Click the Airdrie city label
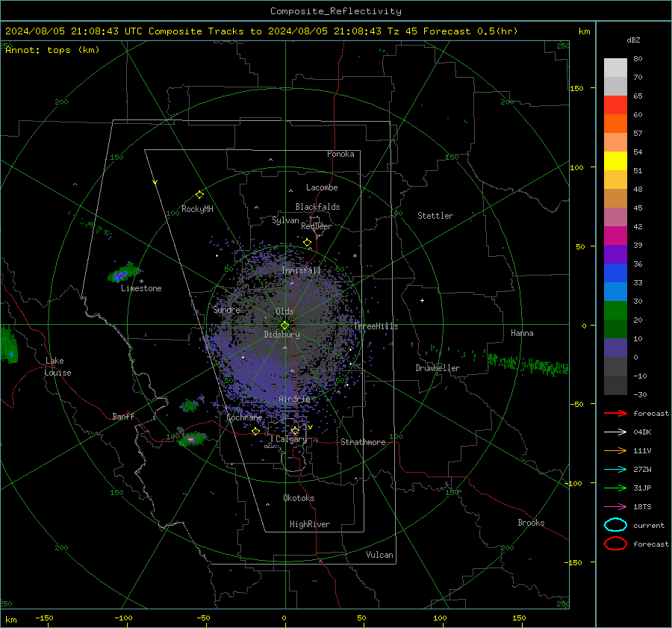The image size is (672, 628). coord(294,399)
